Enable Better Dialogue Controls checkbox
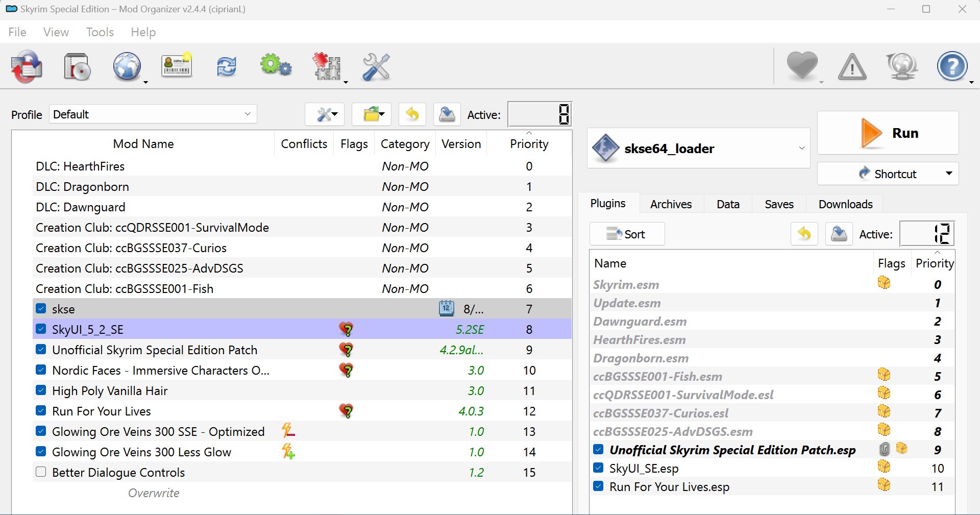Screen dimensions: 980x515 pyautogui.click(x=41, y=472)
